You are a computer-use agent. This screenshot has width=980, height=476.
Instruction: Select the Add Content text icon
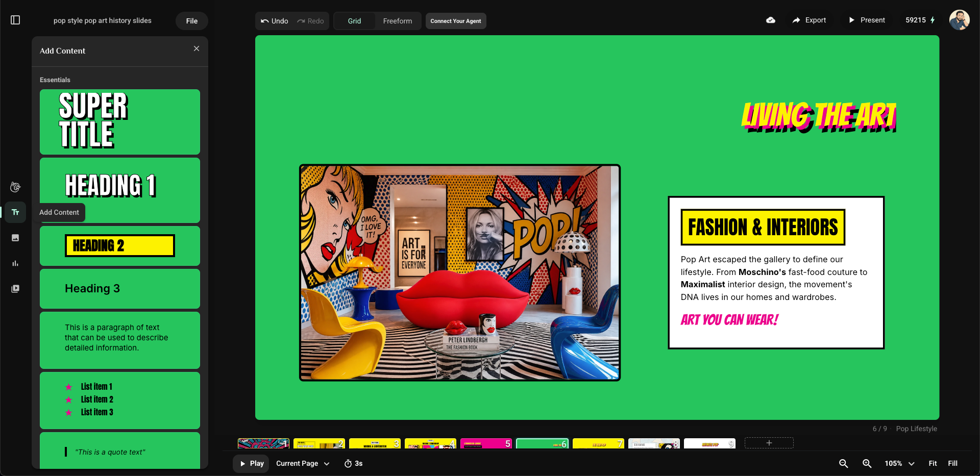pos(15,212)
